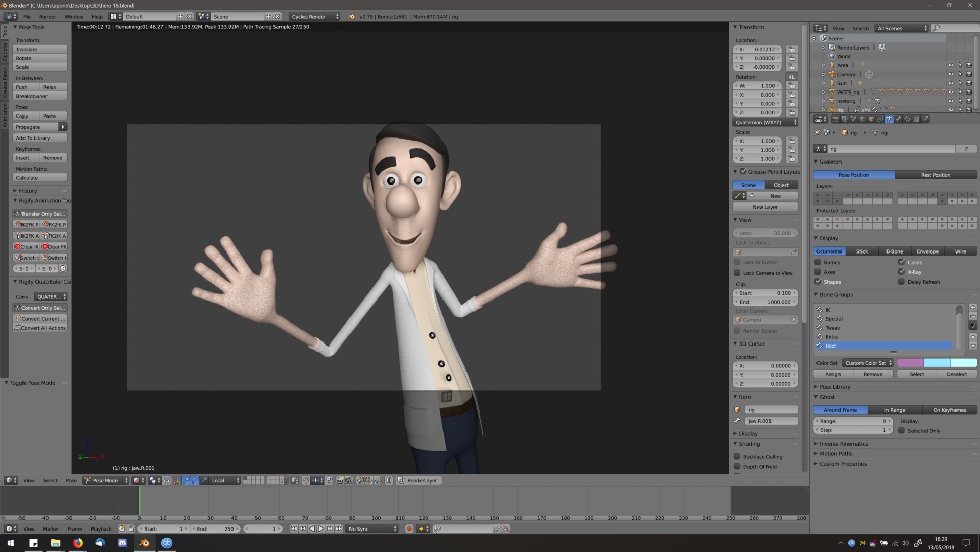980x552 pixels.
Task: Open the Object properties cube tab
Action: tap(872, 119)
